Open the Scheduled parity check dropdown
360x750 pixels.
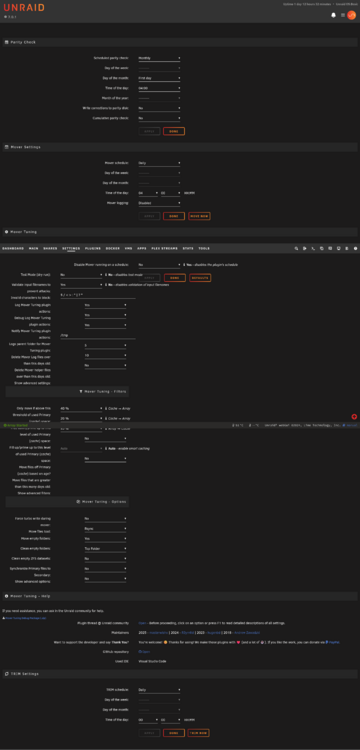(159, 58)
